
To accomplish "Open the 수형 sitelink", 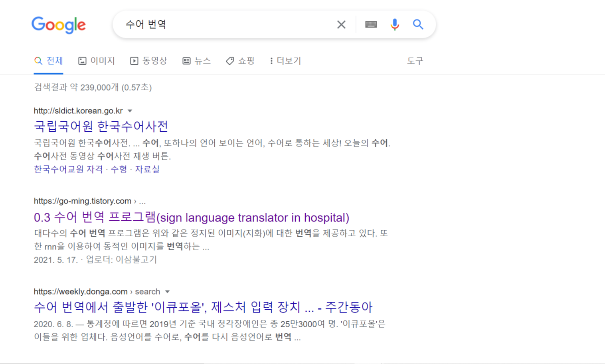I will tap(119, 169).
